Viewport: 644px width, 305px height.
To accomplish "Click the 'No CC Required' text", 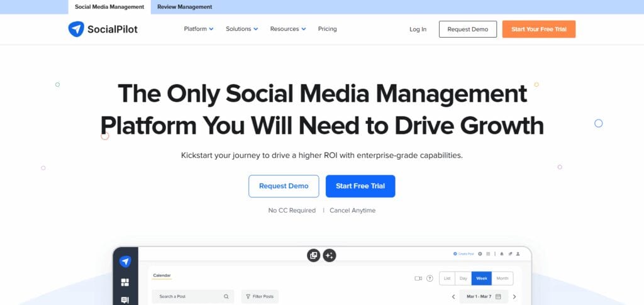I will click(x=292, y=211).
